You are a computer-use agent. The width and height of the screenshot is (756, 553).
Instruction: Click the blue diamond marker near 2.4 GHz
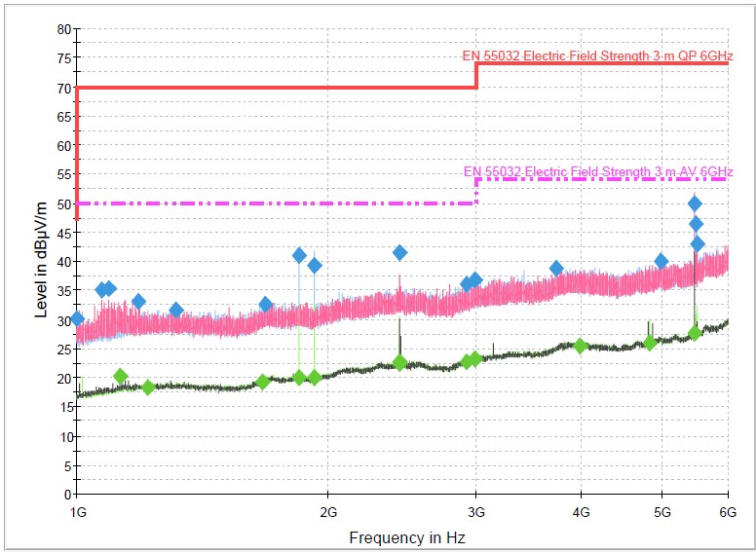(x=399, y=252)
